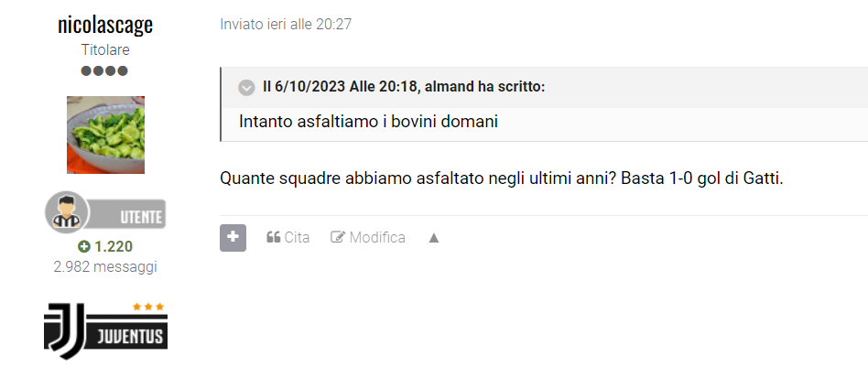View the 1.220 reputation score
The width and height of the screenshot is (868, 367).
[114, 247]
